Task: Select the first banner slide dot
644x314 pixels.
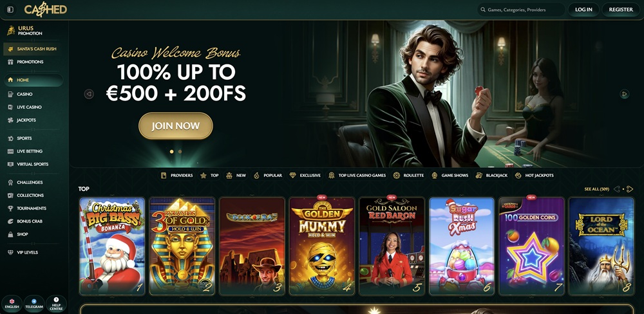Action: pyautogui.click(x=172, y=151)
